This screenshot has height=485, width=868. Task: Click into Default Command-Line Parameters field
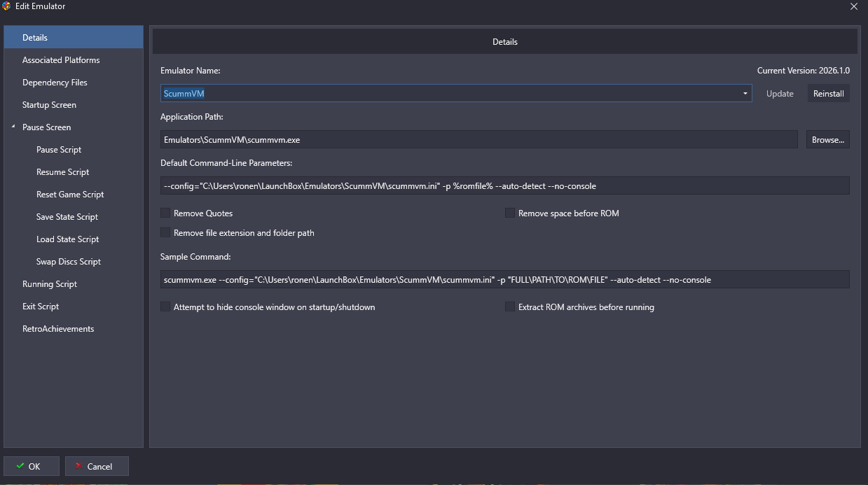pos(504,186)
